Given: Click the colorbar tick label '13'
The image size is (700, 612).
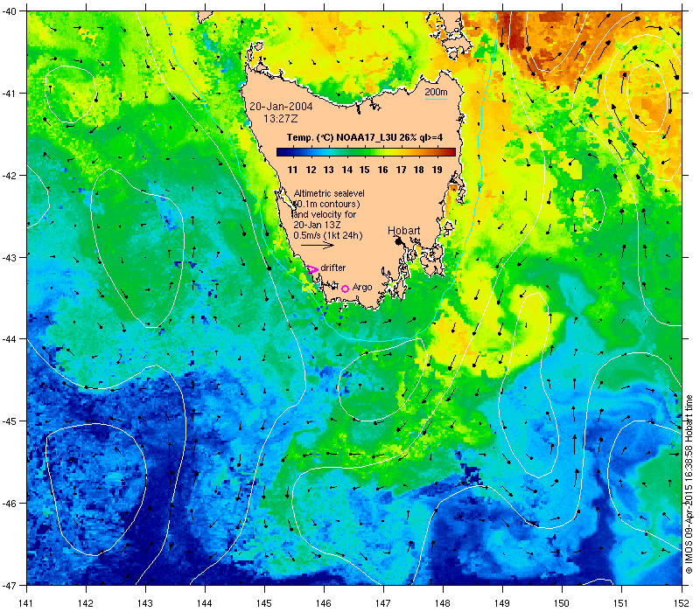Looking at the screenshot, I should point(329,170).
